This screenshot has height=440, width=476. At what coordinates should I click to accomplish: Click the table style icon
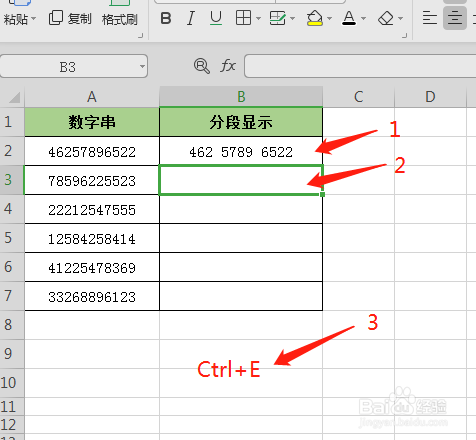(x=277, y=18)
